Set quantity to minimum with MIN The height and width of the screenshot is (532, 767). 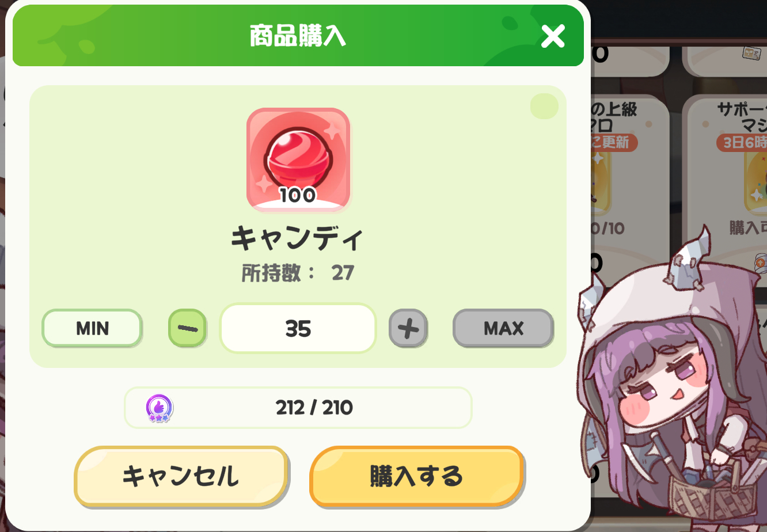click(92, 328)
